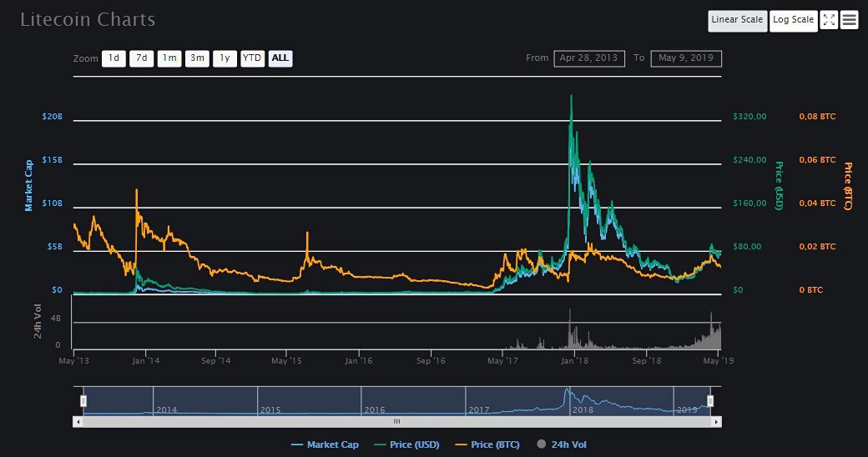Click the 0,08 BTC axis label

(x=817, y=117)
